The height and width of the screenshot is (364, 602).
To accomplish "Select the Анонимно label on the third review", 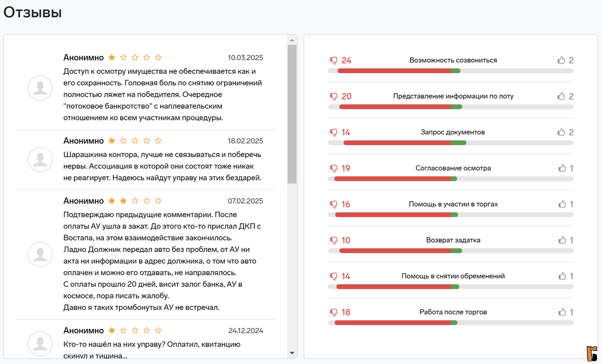I will point(83,201).
